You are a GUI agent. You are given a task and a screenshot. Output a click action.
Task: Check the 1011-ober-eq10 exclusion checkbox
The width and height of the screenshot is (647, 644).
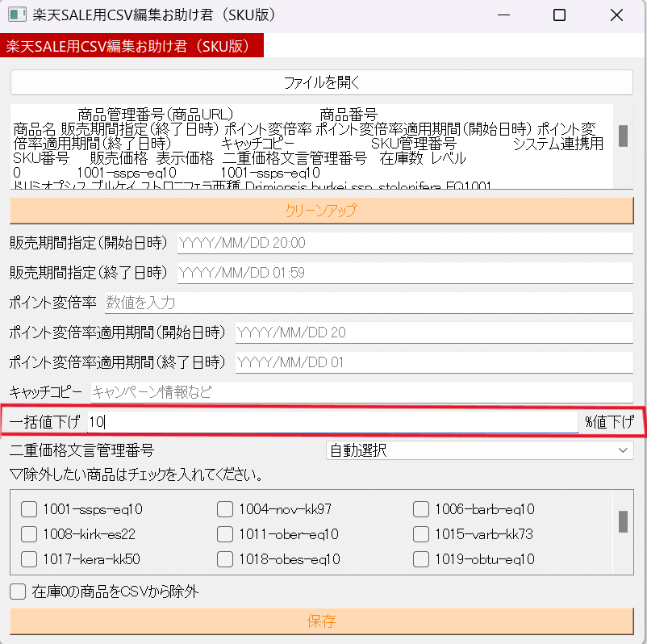(x=225, y=534)
